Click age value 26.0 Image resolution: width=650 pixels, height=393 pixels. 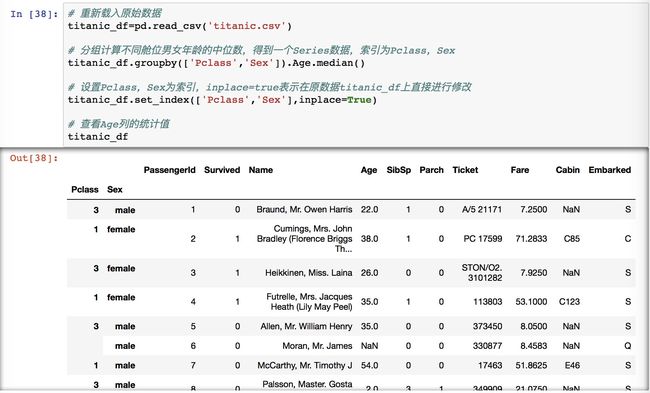[x=369, y=273]
